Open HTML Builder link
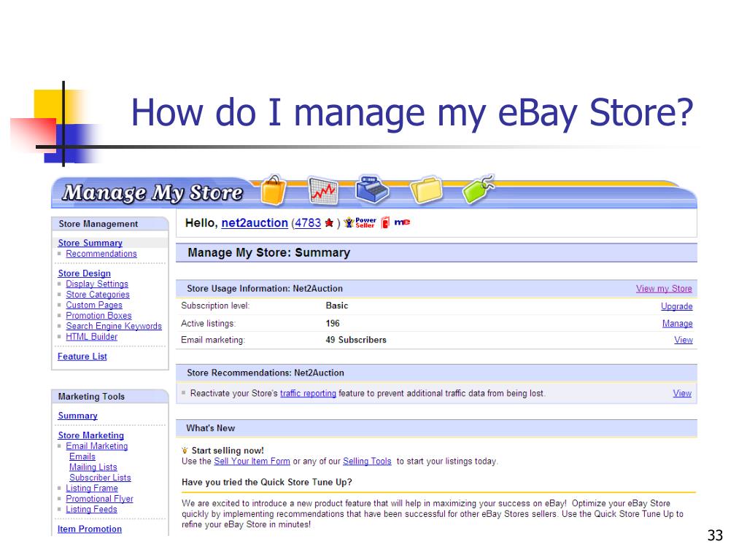The image size is (747, 560). click(x=91, y=336)
